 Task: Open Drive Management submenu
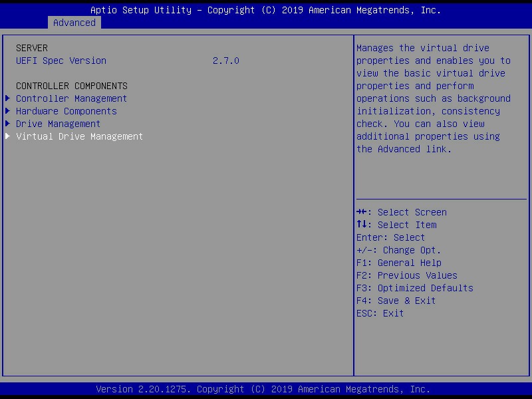pos(58,124)
